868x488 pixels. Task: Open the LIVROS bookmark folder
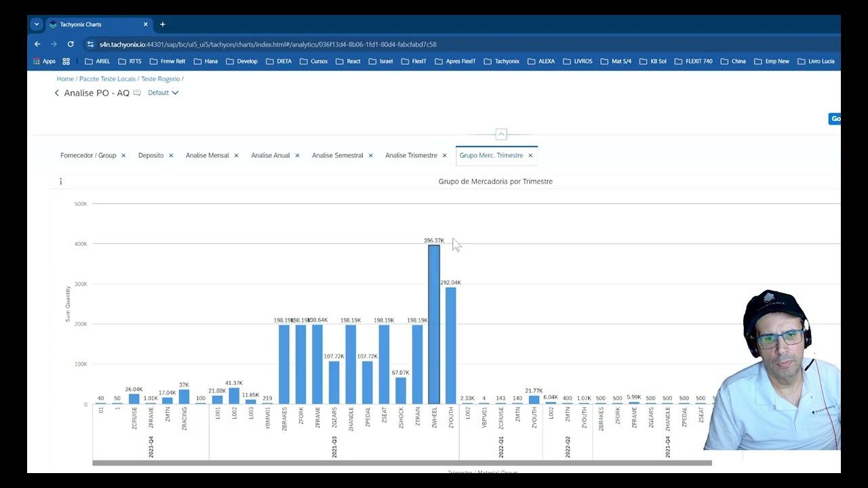point(577,61)
